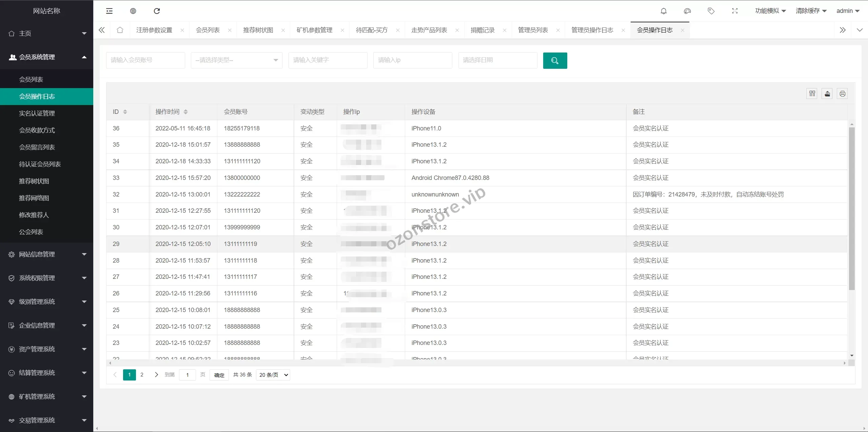
Task: Sort by ID column arrows
Action: [x=125, y=112]
